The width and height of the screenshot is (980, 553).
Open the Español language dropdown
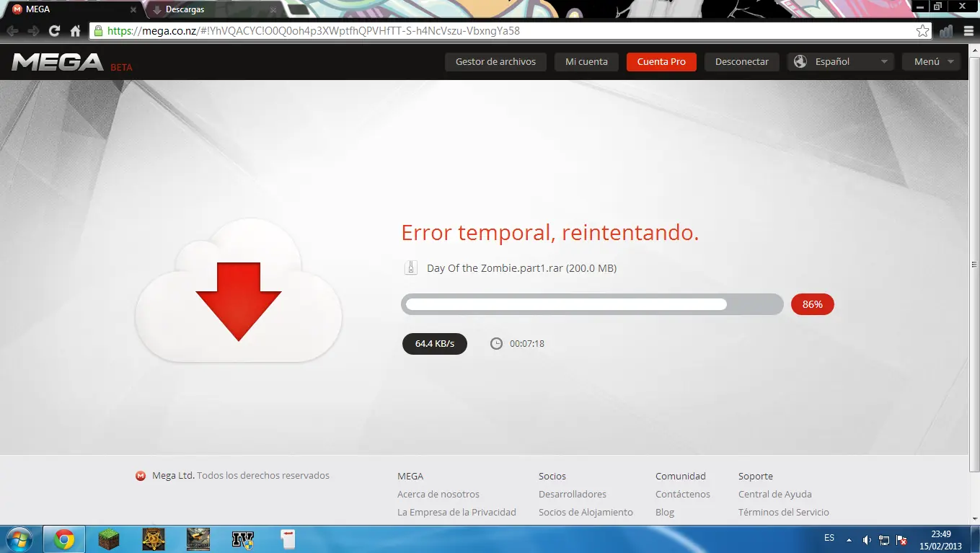[841, 62]
